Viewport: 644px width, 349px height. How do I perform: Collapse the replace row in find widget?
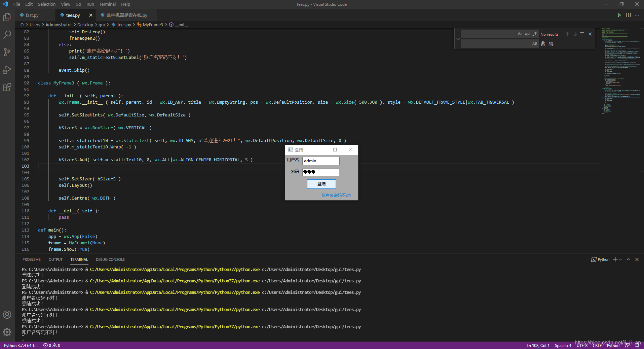coord(458,39)
